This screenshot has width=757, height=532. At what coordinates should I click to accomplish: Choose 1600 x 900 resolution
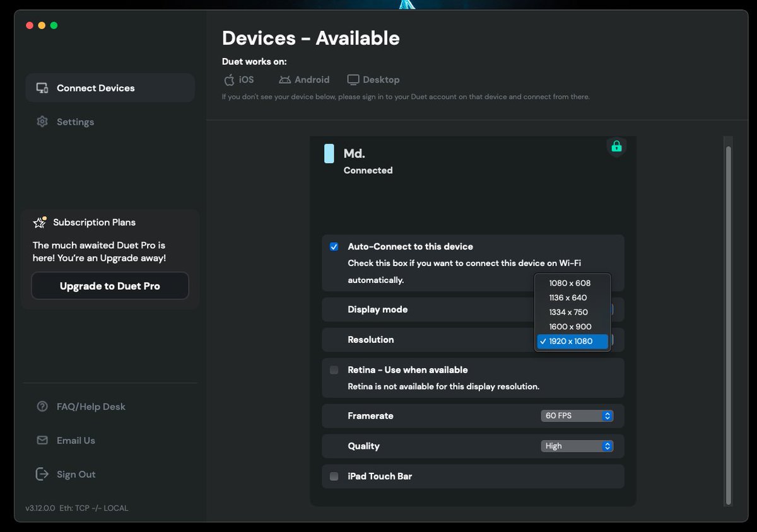click(x=572, y=327)
